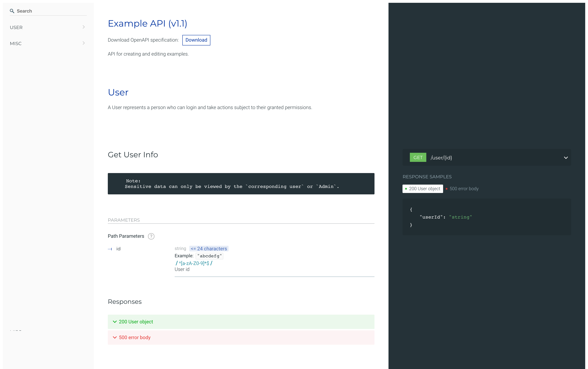The width and height of the screenshot is (588, 369).
Task: Click the green GET method badge
Action: [x=418, y=157]
